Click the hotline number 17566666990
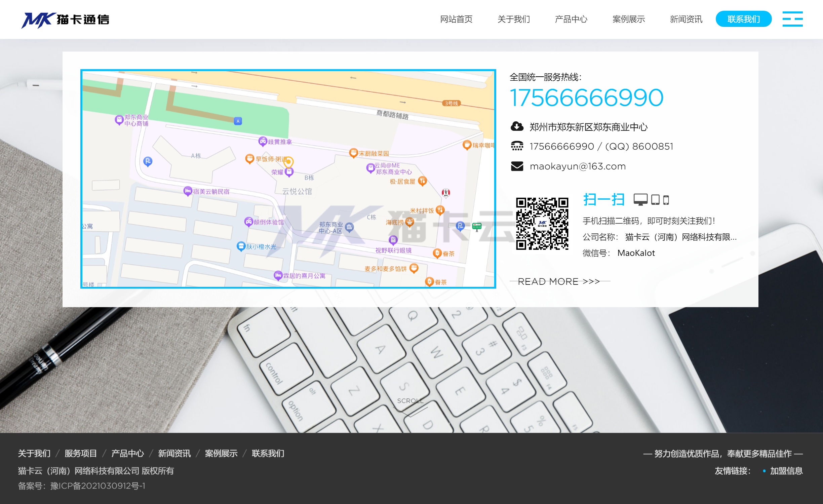This screenshot has width=823, height=504. click(587, 98)
